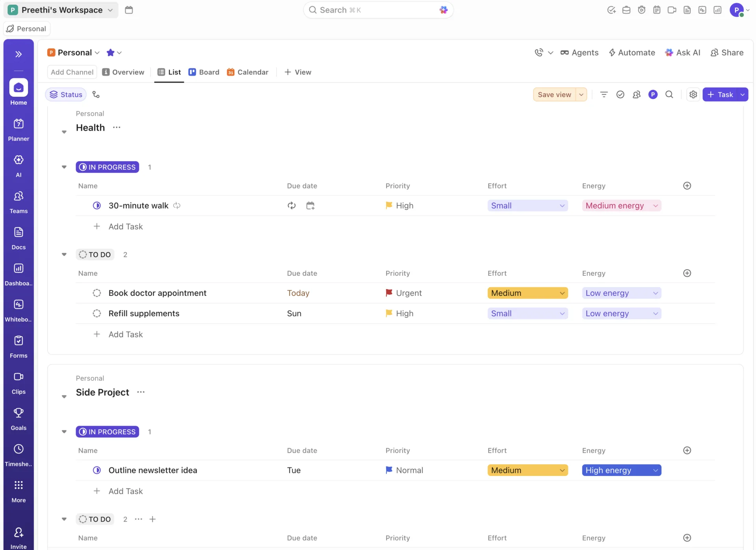Click the Ask AI button
Screen dimensions: 756x550
[x=682, y=53]
